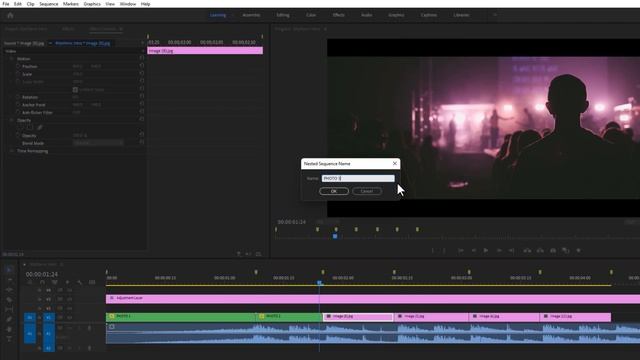Viewport: 640px width, 360px height.
Task: Step back one frame in Program monitor
Action: (x=473, y=251)
